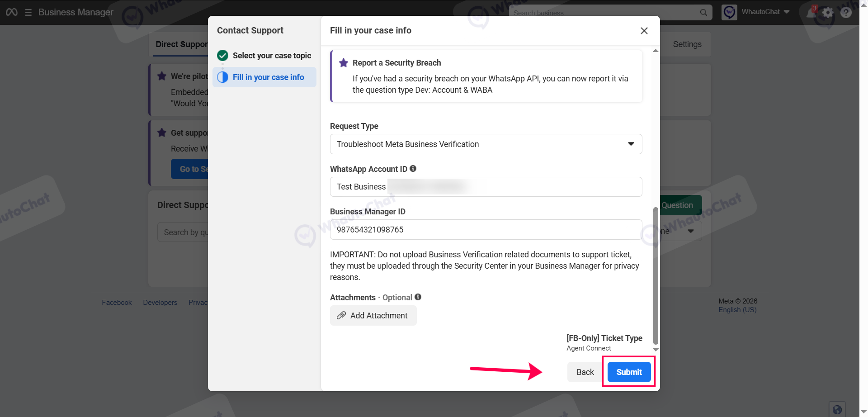Click the Meta logo icon
Viewport: 868px width, 417px height.
click(x=12, y=12)
